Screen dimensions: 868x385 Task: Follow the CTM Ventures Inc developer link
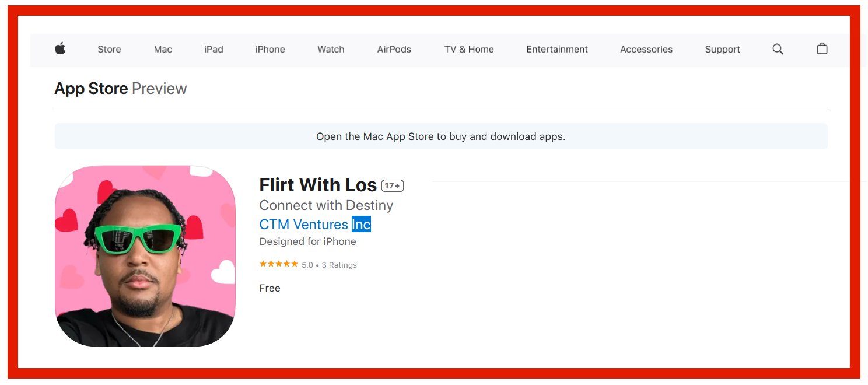pos(315,225)
